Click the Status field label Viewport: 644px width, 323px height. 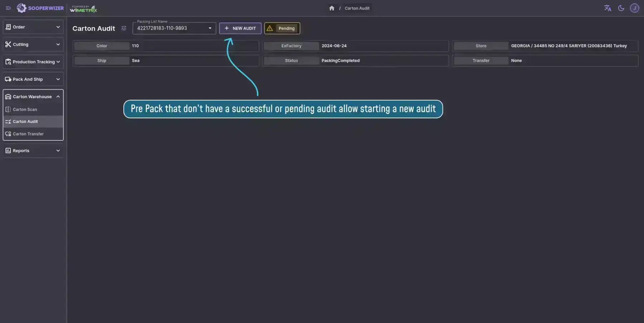291,60
